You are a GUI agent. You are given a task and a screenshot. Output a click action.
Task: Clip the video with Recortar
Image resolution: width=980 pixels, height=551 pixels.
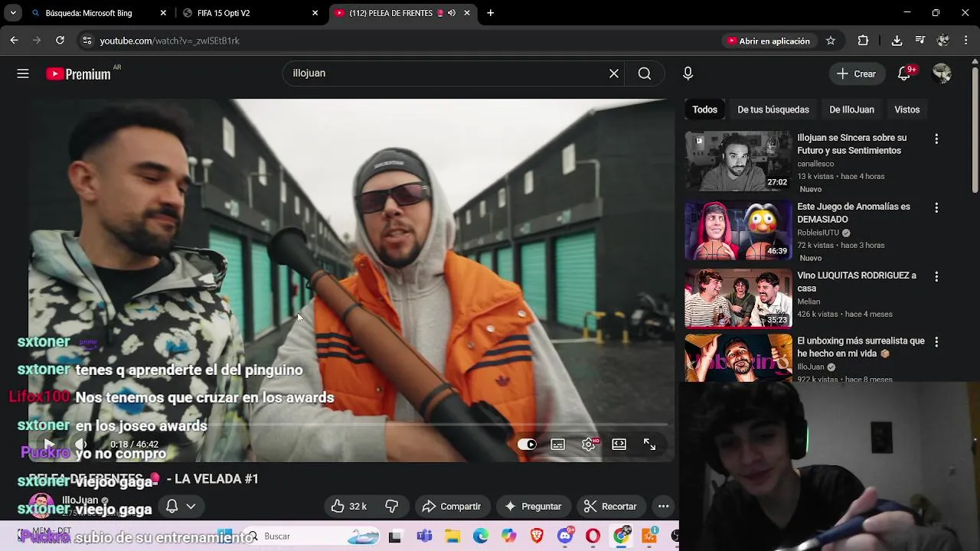pyautogui.click(x=610, y=506)
